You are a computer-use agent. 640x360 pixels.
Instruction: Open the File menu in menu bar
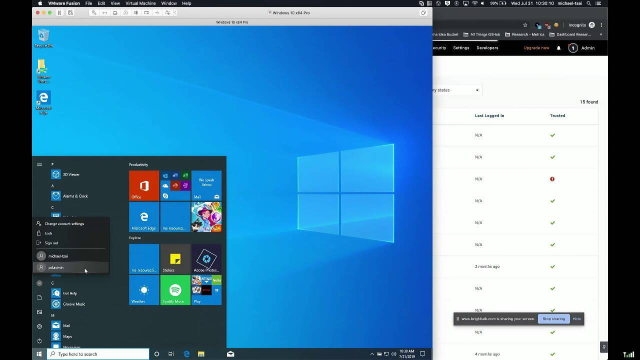[89, 3]
